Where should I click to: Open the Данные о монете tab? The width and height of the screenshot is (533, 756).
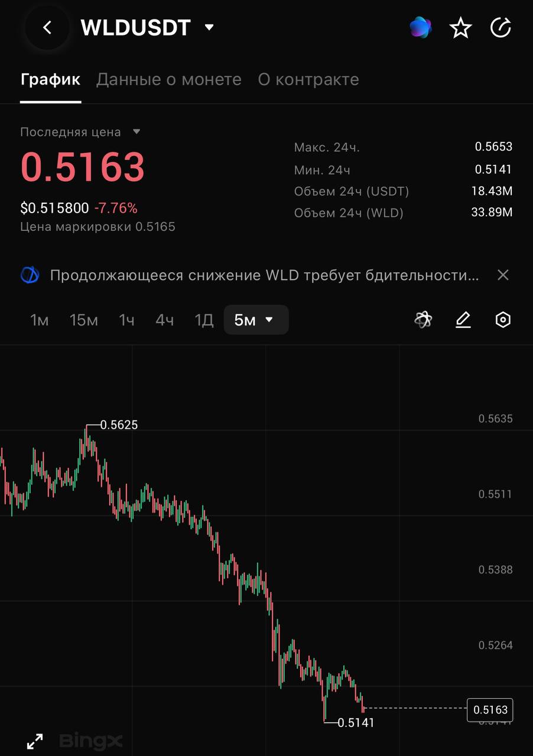(169, 79)
